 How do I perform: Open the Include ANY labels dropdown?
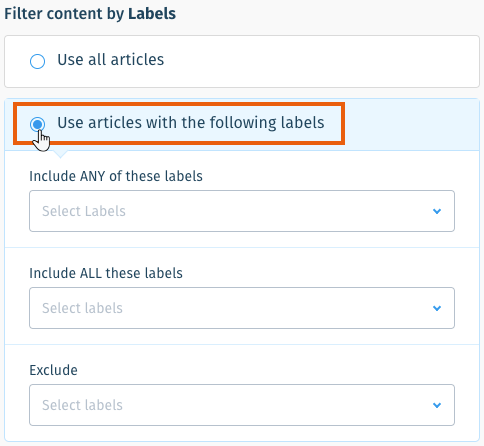point(242,211)
